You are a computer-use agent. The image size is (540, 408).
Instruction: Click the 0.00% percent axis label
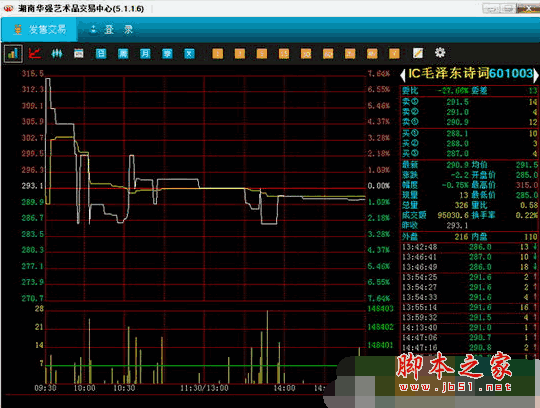379,186
